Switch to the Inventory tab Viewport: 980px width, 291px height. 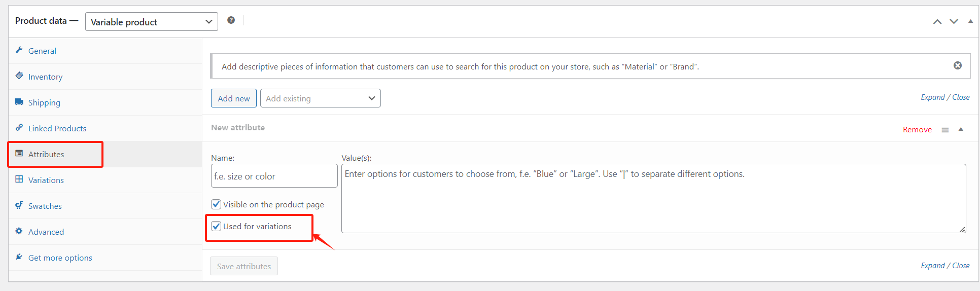45,77
